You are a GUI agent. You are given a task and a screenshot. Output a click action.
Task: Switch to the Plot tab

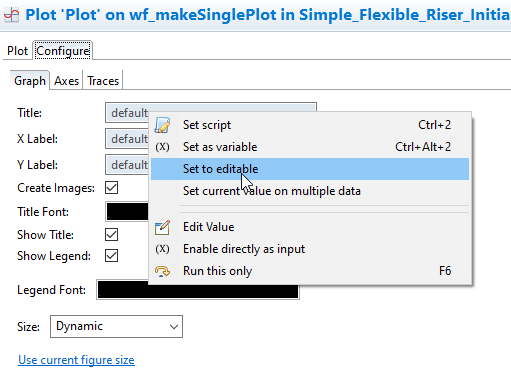click(18, 51)
